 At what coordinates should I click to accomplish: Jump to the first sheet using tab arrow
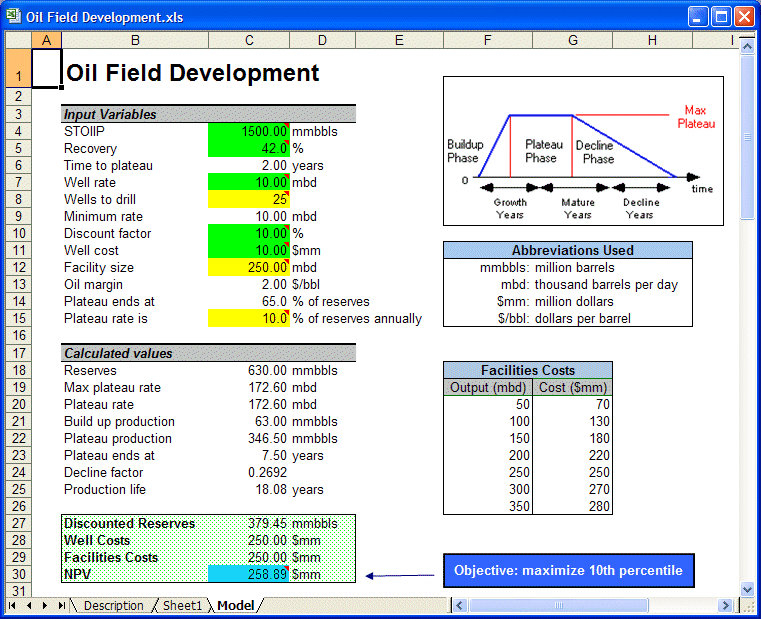tap(13, 605)
